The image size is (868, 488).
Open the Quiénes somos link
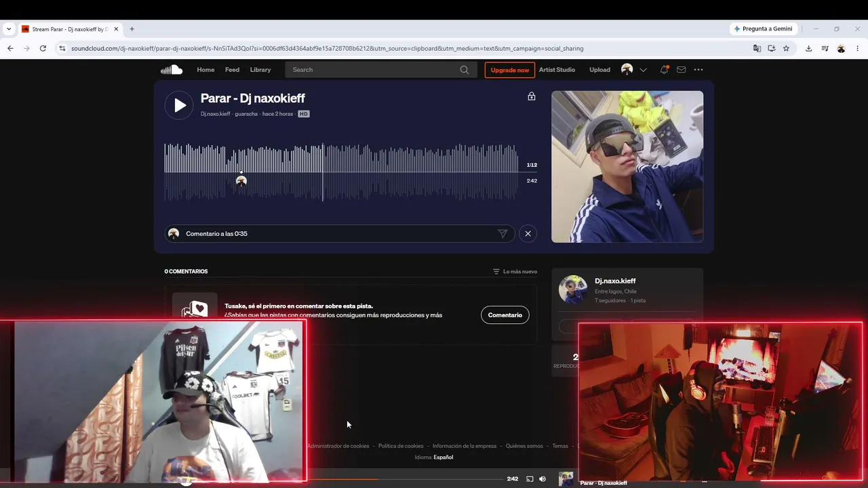tap(524, 446)
